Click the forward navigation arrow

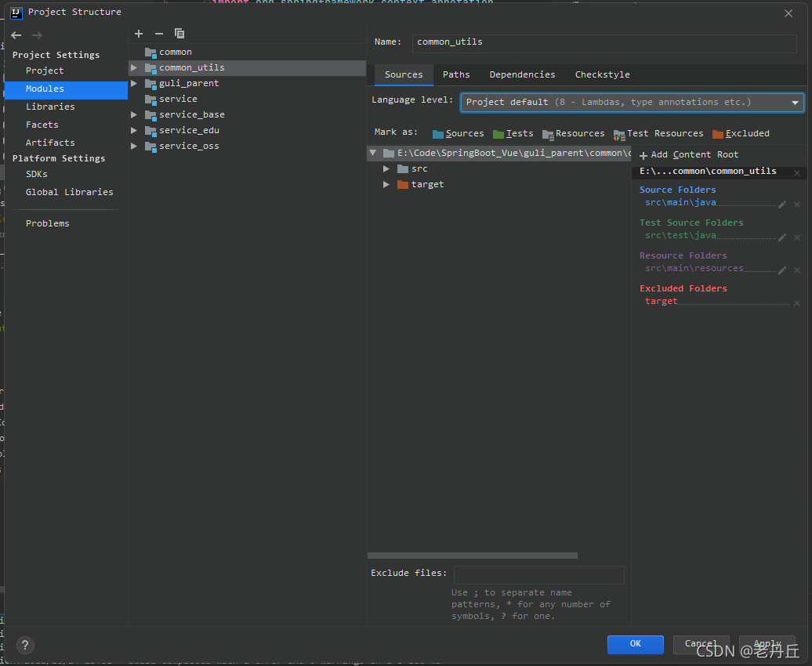tap(38, 35)
